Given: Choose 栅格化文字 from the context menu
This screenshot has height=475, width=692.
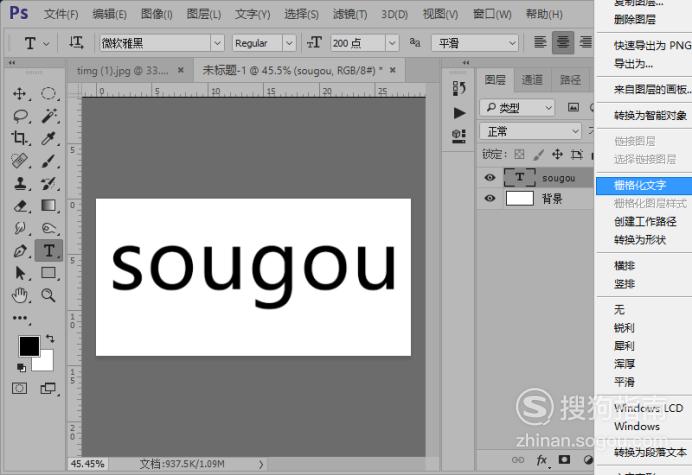Looking at the screenshot, I should point(643,185).
